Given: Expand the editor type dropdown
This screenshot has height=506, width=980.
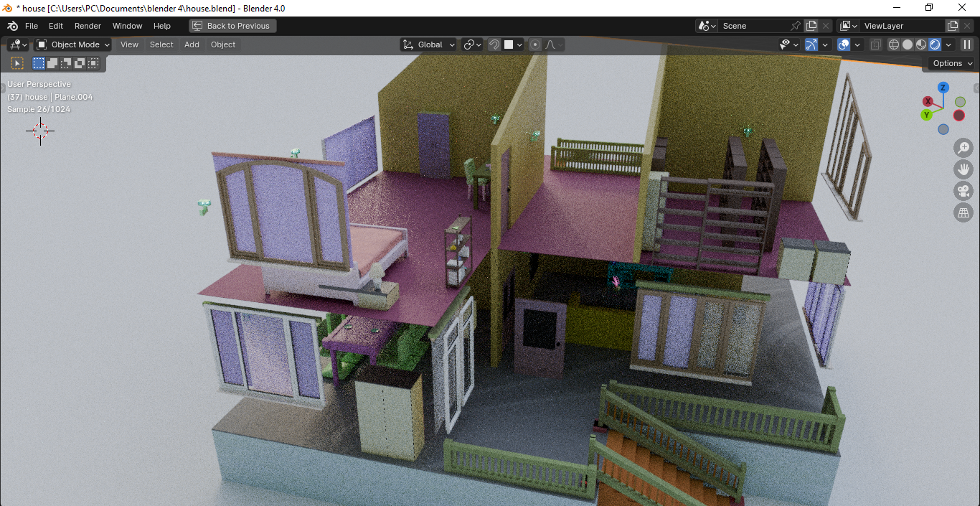Looking at the screenshot, I should (18, 44).
